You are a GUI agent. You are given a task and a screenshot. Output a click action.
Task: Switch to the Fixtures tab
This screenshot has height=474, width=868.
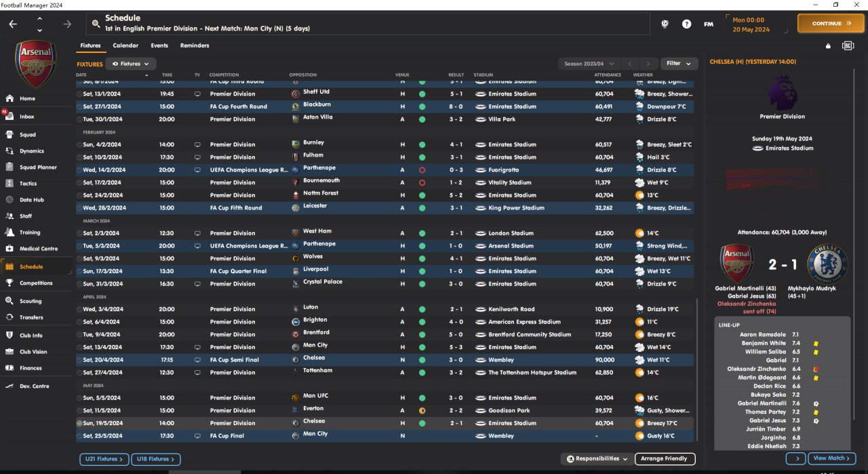coord(90,45)
